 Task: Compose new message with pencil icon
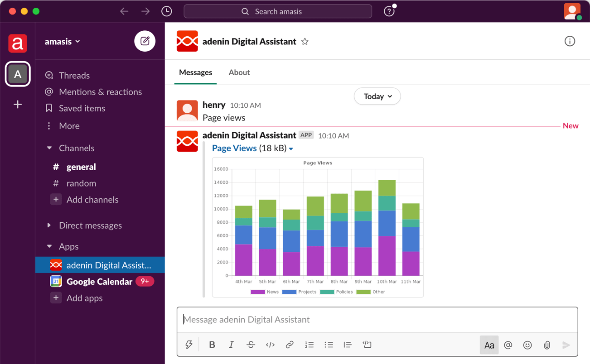coord(145,41)
